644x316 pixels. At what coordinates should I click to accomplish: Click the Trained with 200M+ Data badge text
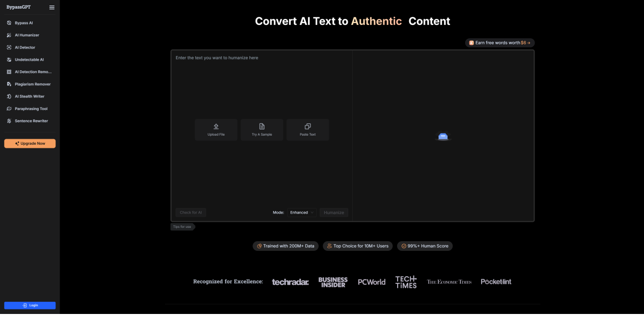(x=289, y=246)
